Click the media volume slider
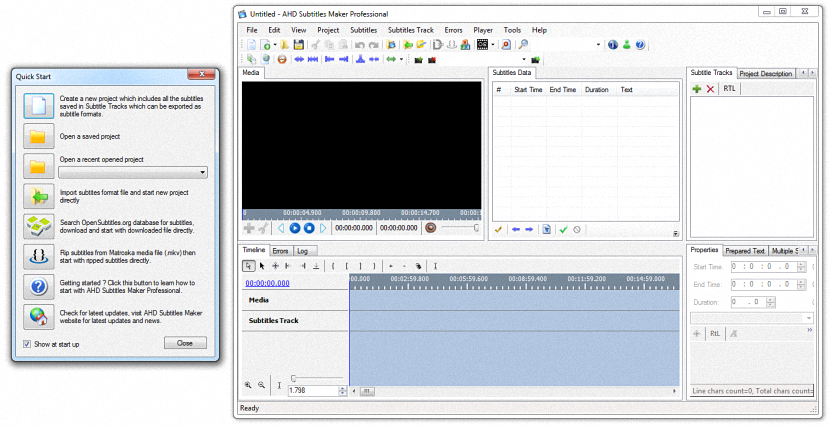Screen dimensions: 830x427 coord(460,228)
